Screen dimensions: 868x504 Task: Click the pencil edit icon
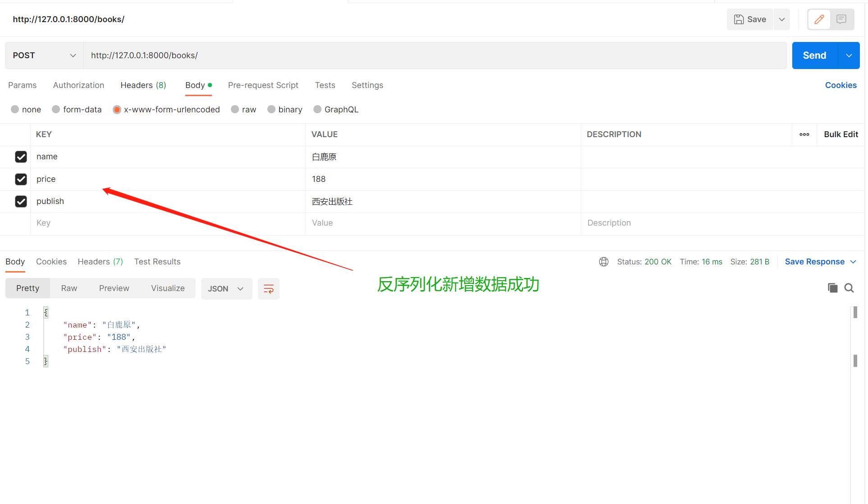click(x=819, y=19)
